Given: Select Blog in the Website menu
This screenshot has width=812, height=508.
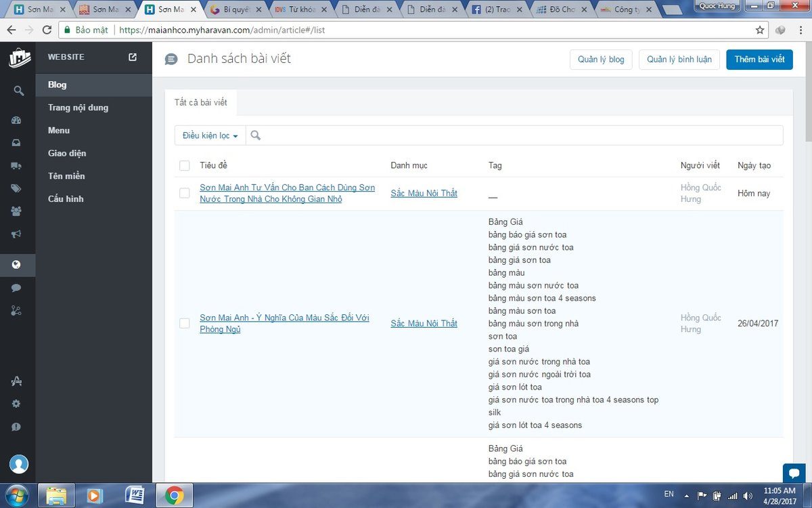Looking at the screenshot, I should [94, 85].
